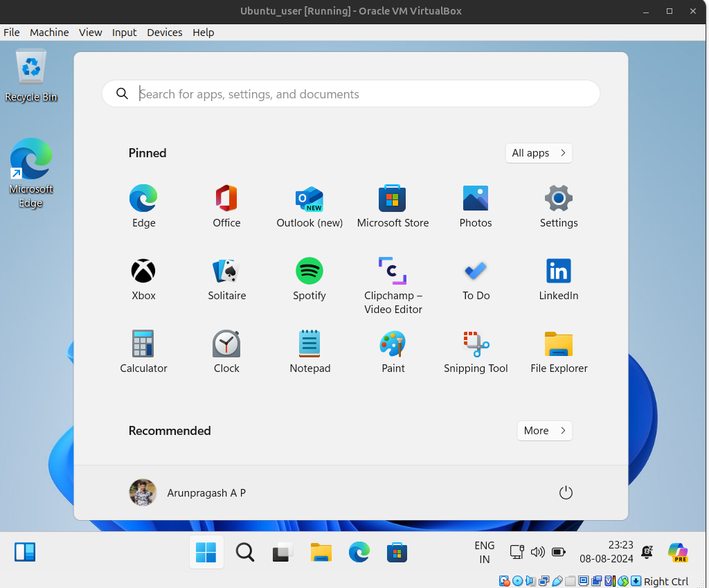Click VirtualBox shared folders status icon
Viewport: 709px width, 588px height.
click(x=571, y=581)
